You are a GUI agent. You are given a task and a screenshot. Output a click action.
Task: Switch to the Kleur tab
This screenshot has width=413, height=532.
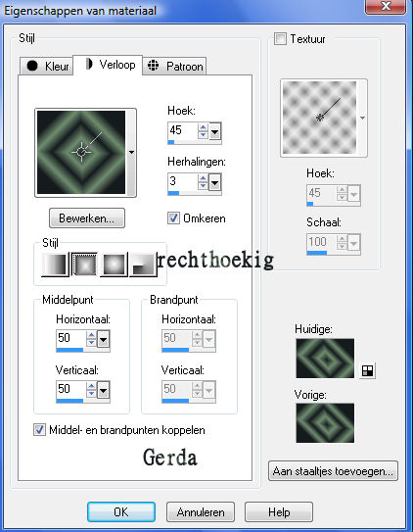point(47,67)
